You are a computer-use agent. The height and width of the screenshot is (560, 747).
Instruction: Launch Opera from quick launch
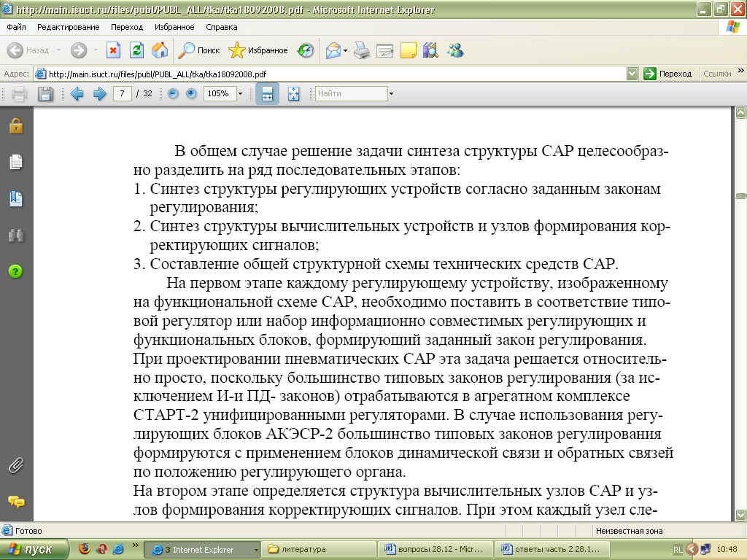point(101,549)
